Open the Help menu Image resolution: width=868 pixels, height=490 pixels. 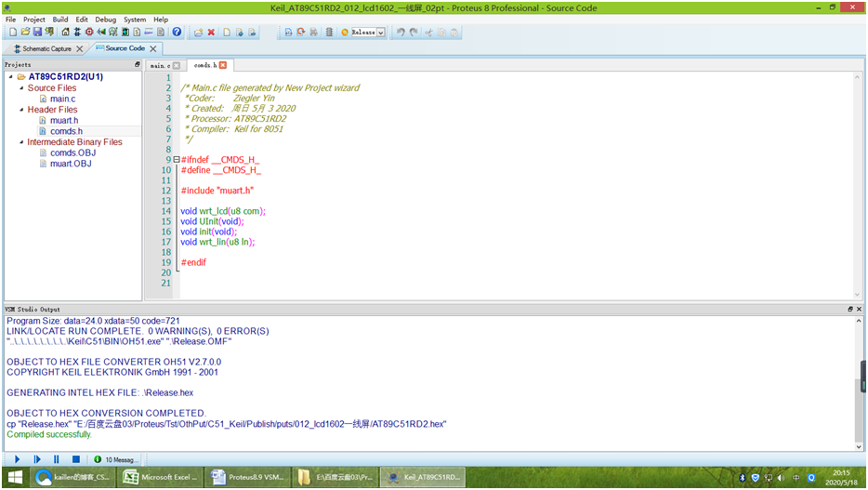point(161,20)
